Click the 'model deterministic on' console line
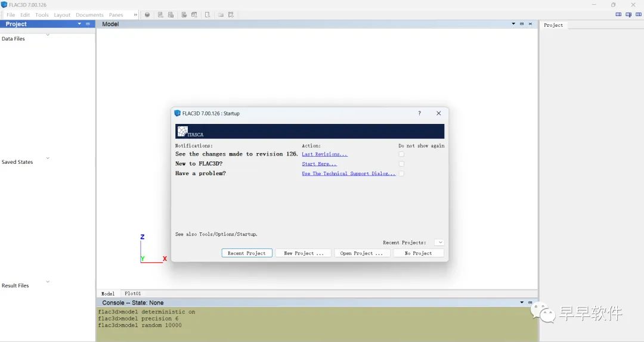Screen dimensions: 644x342 [x=147, y=312]
